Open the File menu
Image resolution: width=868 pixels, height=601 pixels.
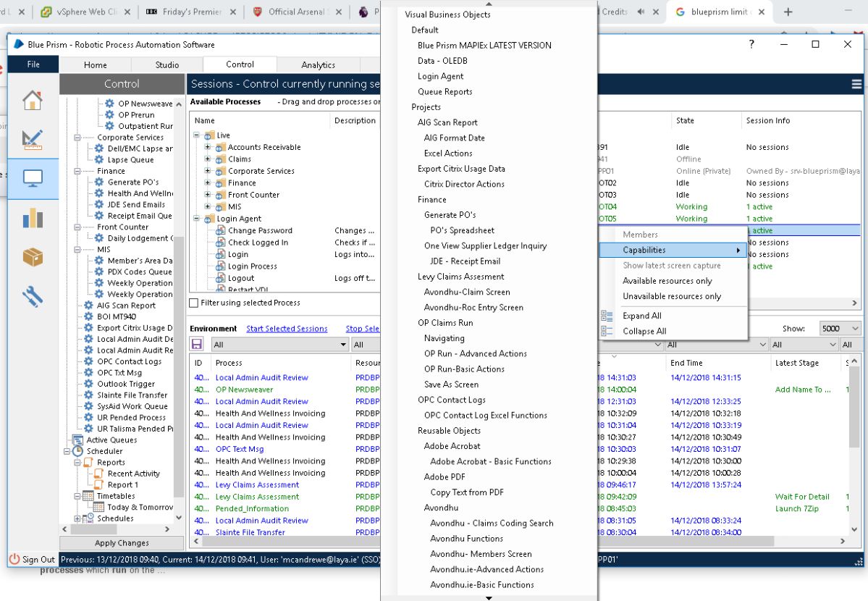pyautogui.click(x=33, y=64)
